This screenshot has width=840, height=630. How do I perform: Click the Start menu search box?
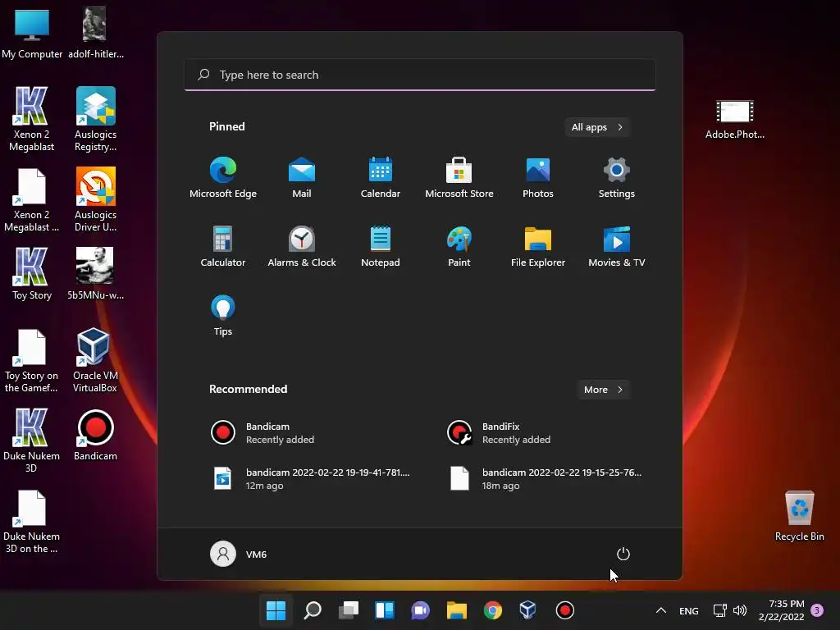tap(420, 75)
